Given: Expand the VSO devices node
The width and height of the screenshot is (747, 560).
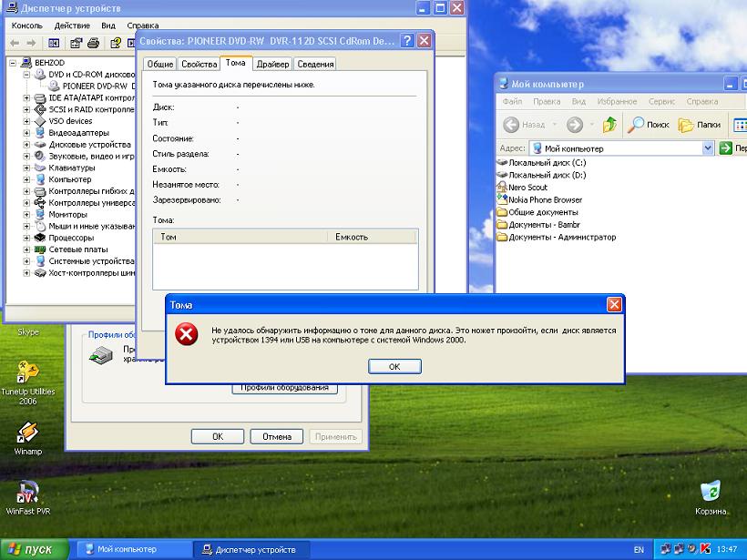Looking at the screenshot, I should 26,121.
